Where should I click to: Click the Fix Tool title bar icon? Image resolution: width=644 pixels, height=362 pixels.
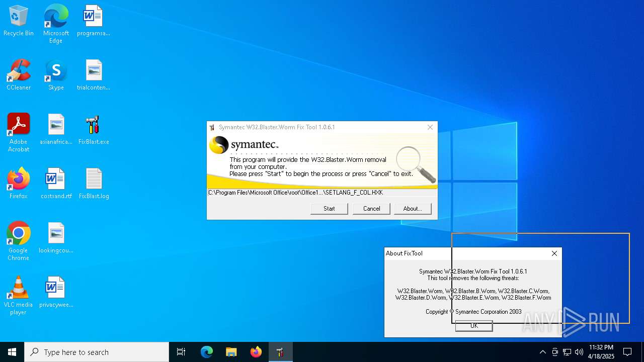[212, 127]
